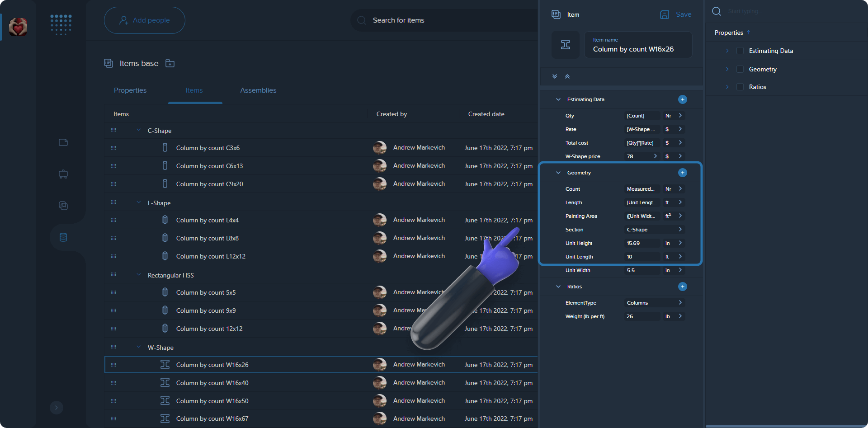The width and height of the screenshot is (868, 428).
Task: Select the document icon at top of left sidebar
Action: click(63, 142)
